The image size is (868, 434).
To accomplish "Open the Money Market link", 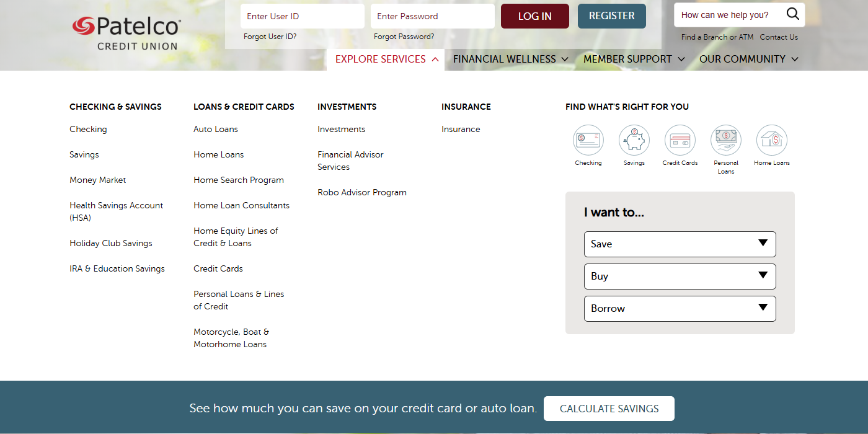I will click(x=97, y=180).
